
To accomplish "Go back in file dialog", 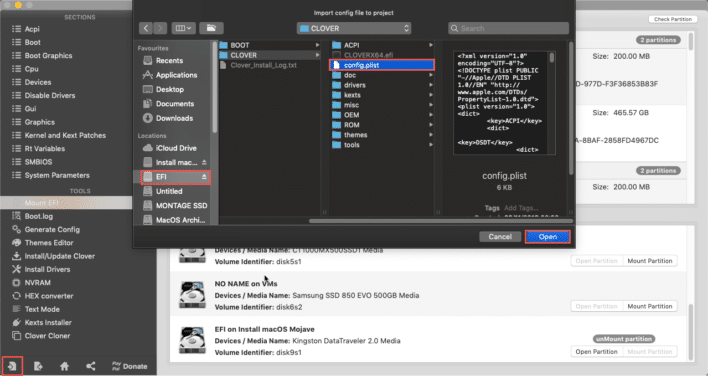I will (x=146, y=28).
